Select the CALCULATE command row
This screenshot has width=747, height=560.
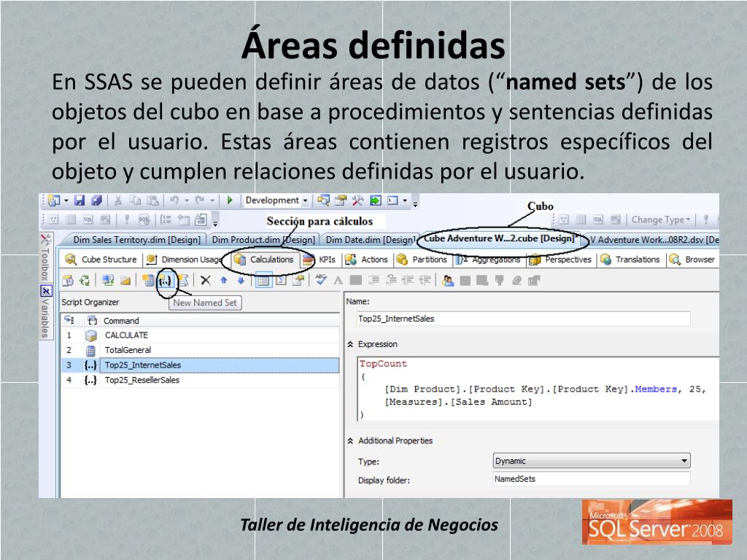[200, 335]
